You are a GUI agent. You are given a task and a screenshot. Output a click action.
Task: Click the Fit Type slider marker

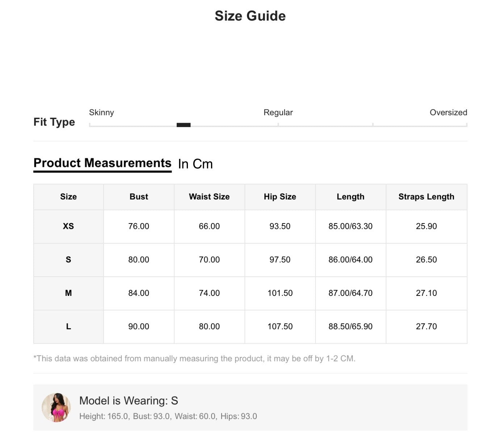184,125
